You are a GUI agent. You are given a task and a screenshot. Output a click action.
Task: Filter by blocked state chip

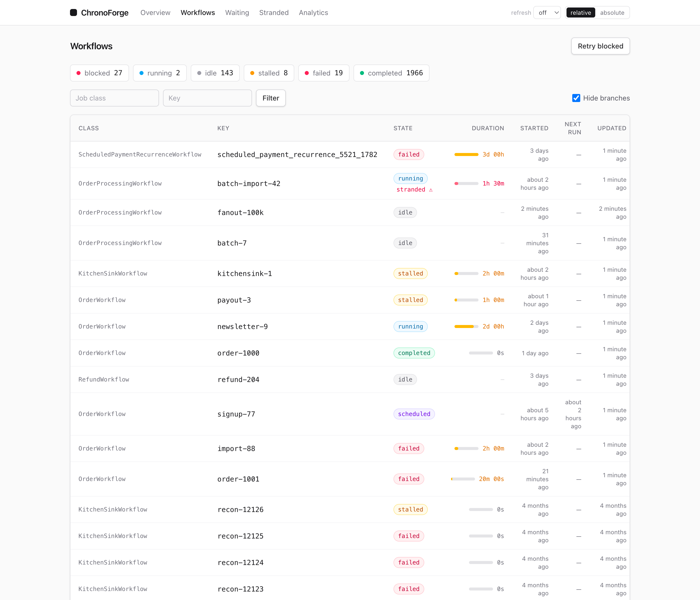click(x=99, y=73)
